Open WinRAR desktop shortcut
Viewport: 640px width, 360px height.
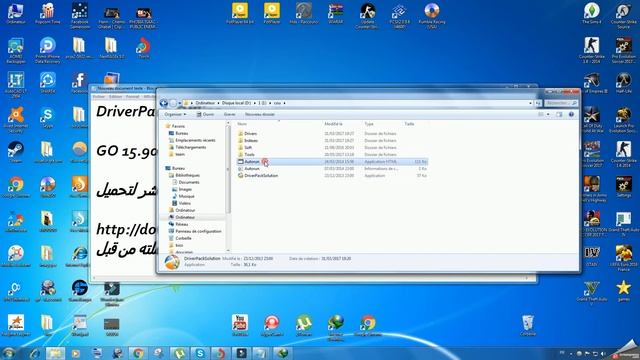pos(336,13)
